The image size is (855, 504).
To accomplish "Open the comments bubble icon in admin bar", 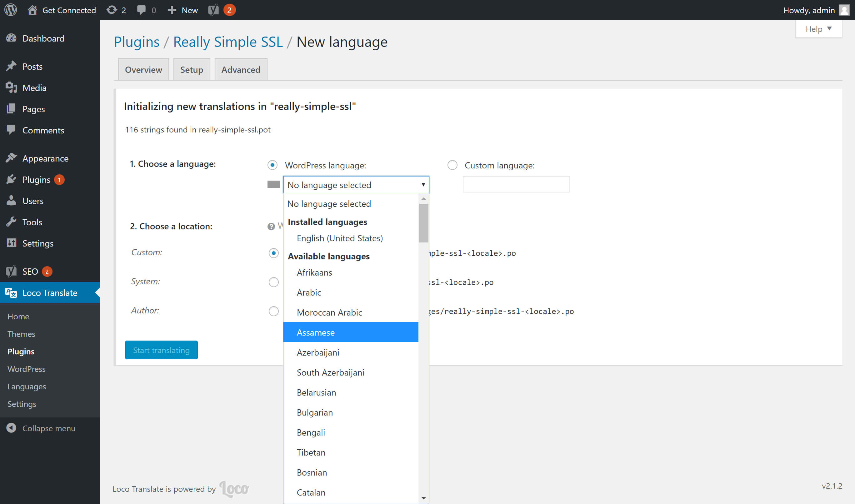I will (141, 10).
